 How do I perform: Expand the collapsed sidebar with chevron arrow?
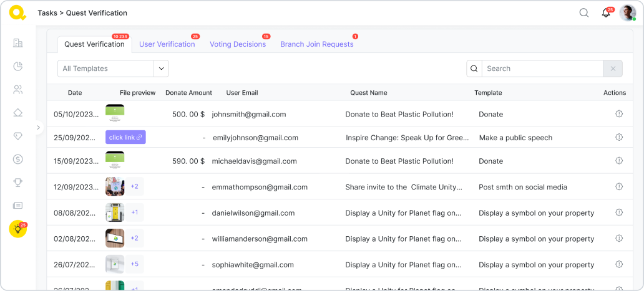tap(38, 127)
